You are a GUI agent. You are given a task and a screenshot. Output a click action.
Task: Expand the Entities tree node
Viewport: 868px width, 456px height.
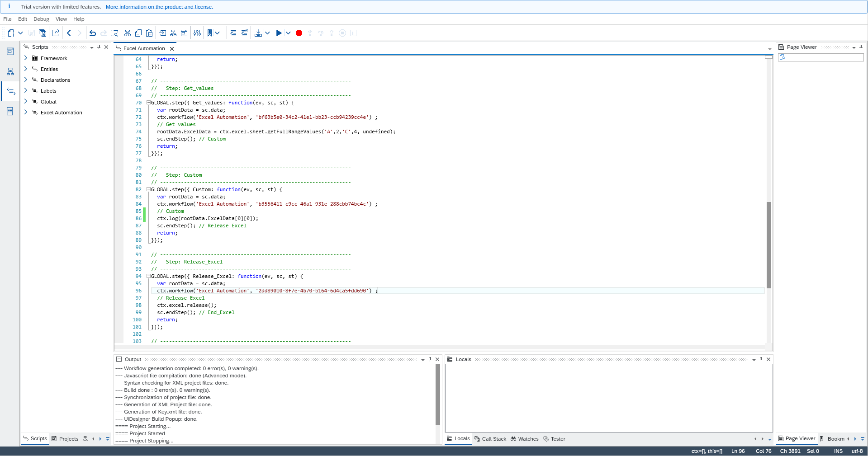point(26,69)
